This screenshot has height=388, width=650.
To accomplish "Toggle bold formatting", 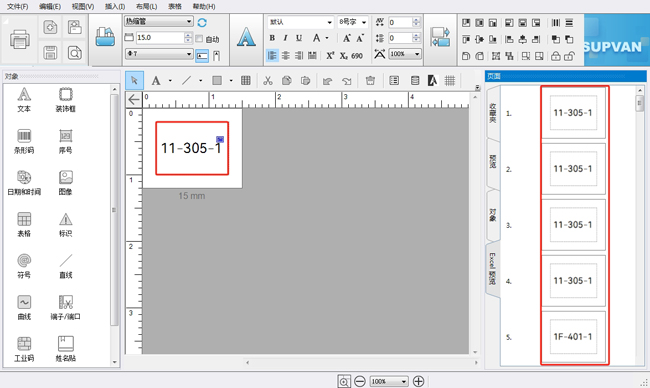I will 272,38.
